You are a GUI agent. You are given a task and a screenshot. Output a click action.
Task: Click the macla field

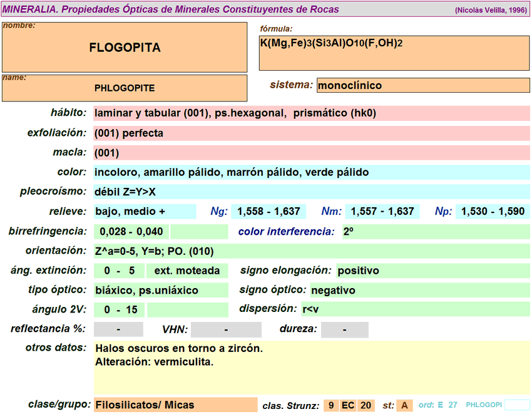tap(311, 153)
